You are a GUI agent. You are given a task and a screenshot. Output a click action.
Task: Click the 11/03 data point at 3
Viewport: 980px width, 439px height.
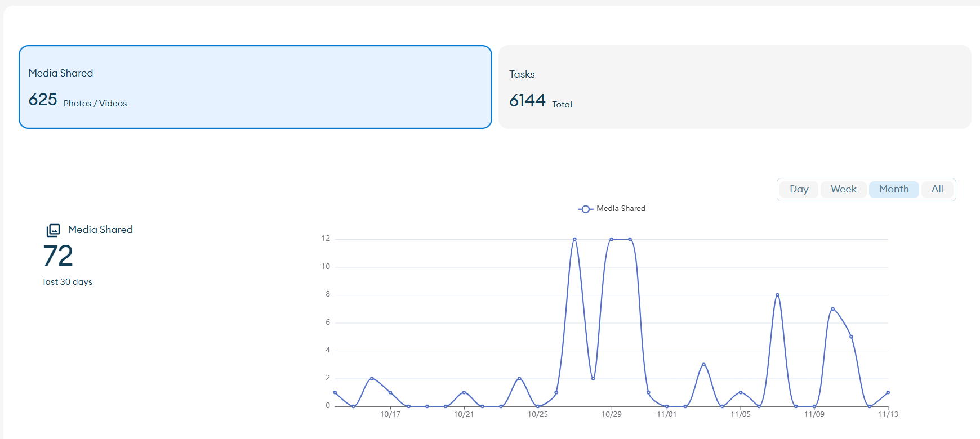pyautogui.click(x=703, y=365)
